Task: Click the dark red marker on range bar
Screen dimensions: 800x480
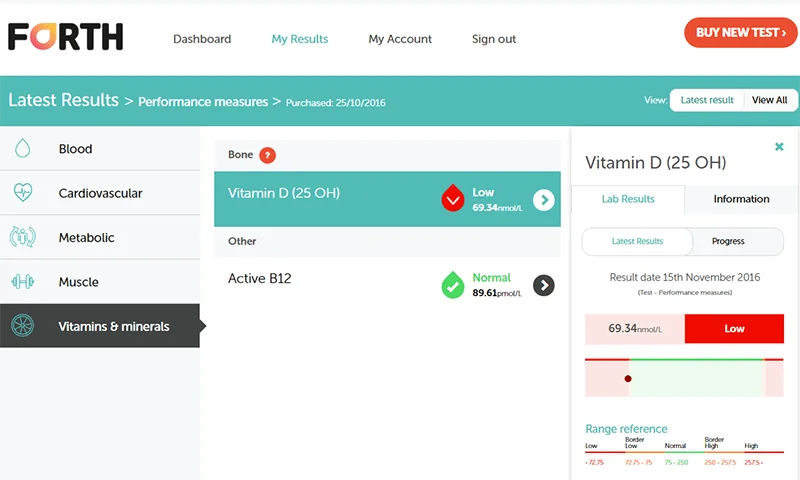Action: 628,379
